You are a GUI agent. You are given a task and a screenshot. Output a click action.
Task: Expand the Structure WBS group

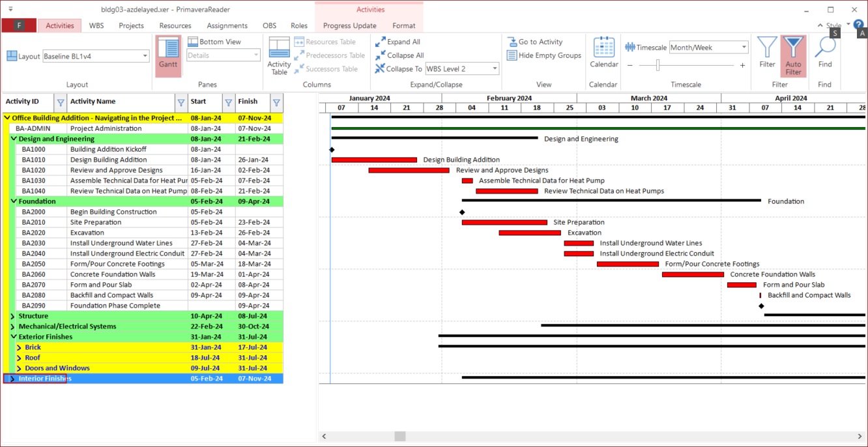12,316
